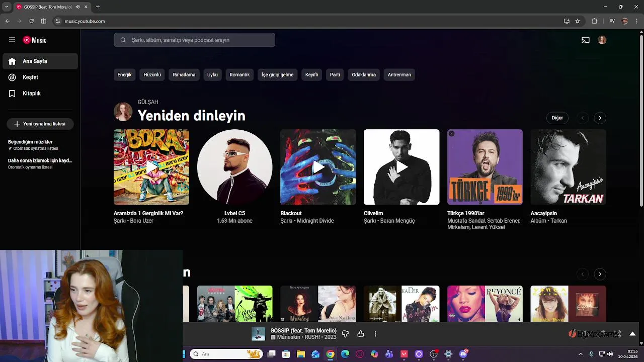The height and width of the screenshot is (362, 644).
Task: Reload the page in the browser
Action: pyautogui.click(x=31, y=21)
